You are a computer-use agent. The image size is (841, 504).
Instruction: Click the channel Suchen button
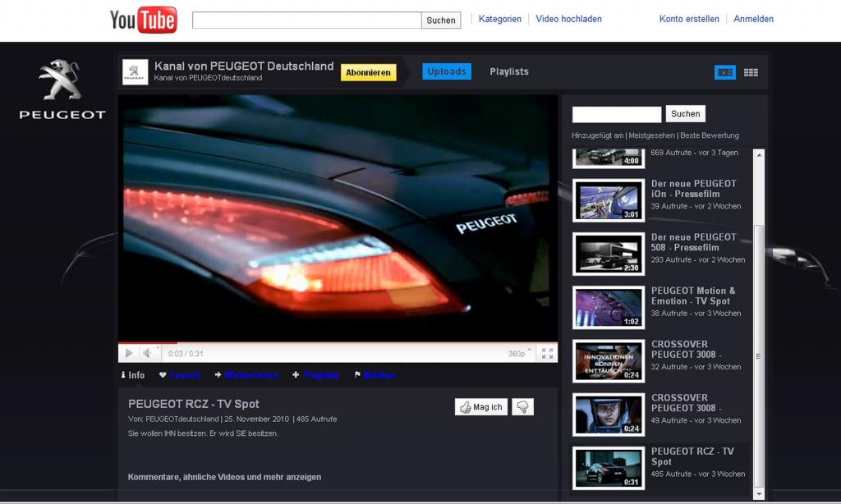tap(686, 113)
